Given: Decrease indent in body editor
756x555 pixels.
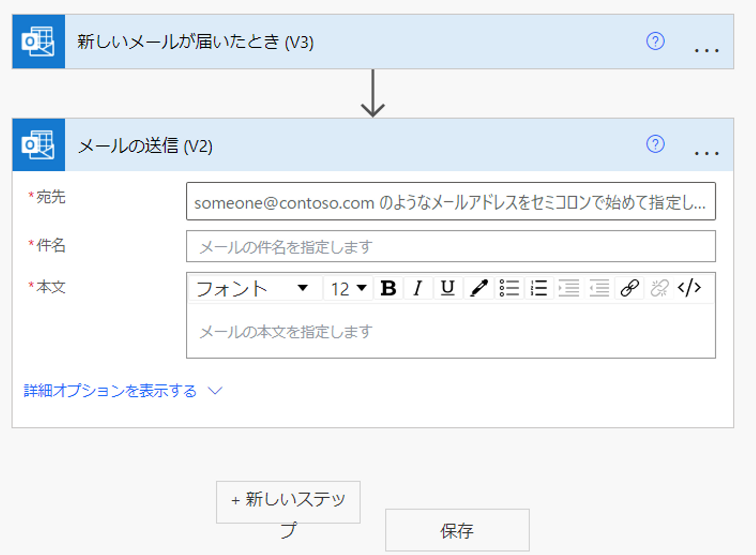Looking at the screenshot, I should 599,288.
